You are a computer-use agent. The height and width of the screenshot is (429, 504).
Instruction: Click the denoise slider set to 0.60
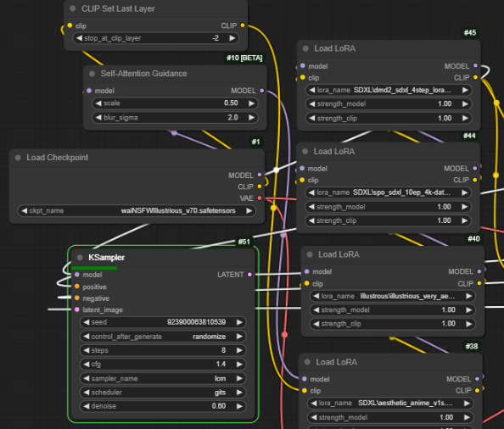[x=163, y=406]
